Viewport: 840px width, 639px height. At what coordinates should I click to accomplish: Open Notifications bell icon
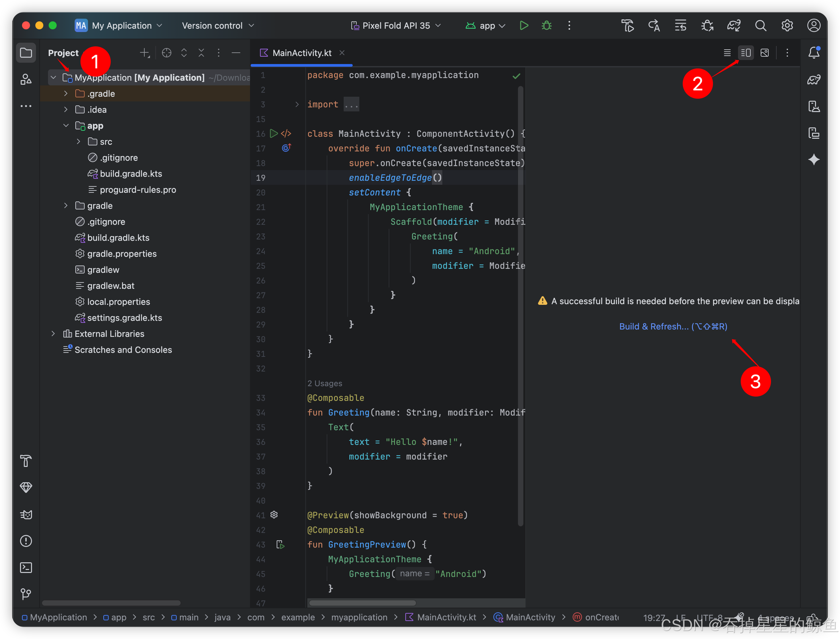pos(814,52)
